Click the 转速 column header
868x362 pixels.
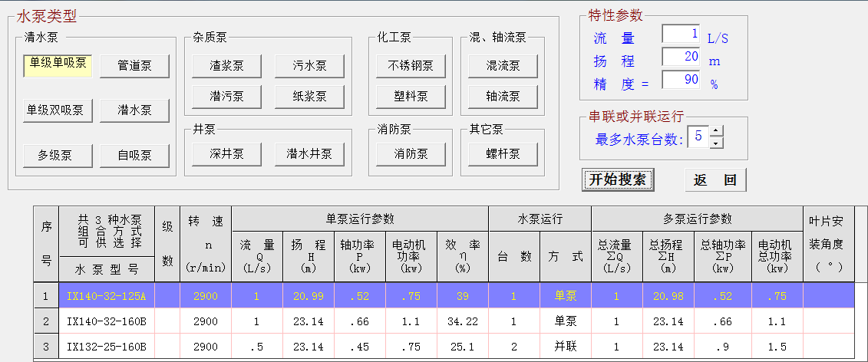click(x=206, y=244)
